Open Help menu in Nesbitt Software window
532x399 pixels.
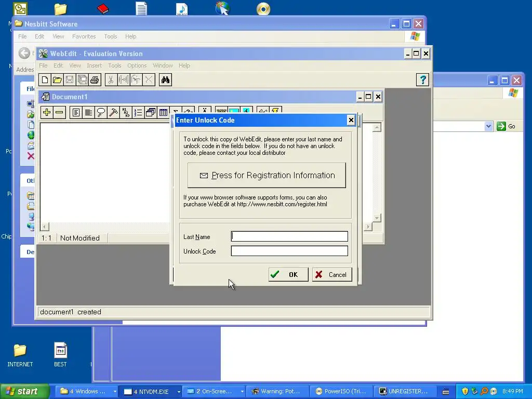130,36
